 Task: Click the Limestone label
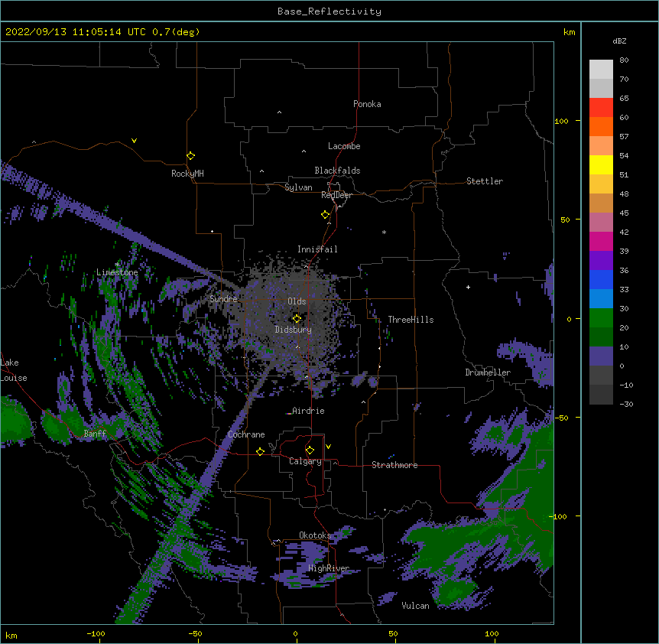coord(117,272)
